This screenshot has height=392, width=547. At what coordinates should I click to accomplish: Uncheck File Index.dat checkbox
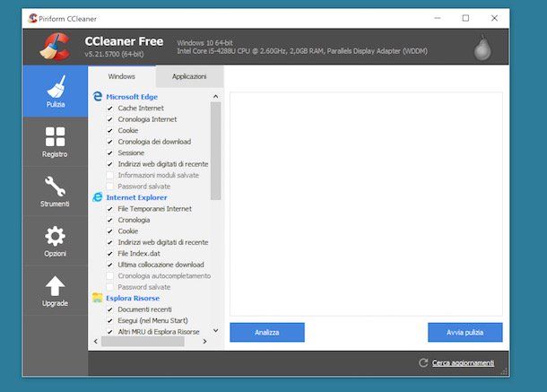click(x=110, y=254)
